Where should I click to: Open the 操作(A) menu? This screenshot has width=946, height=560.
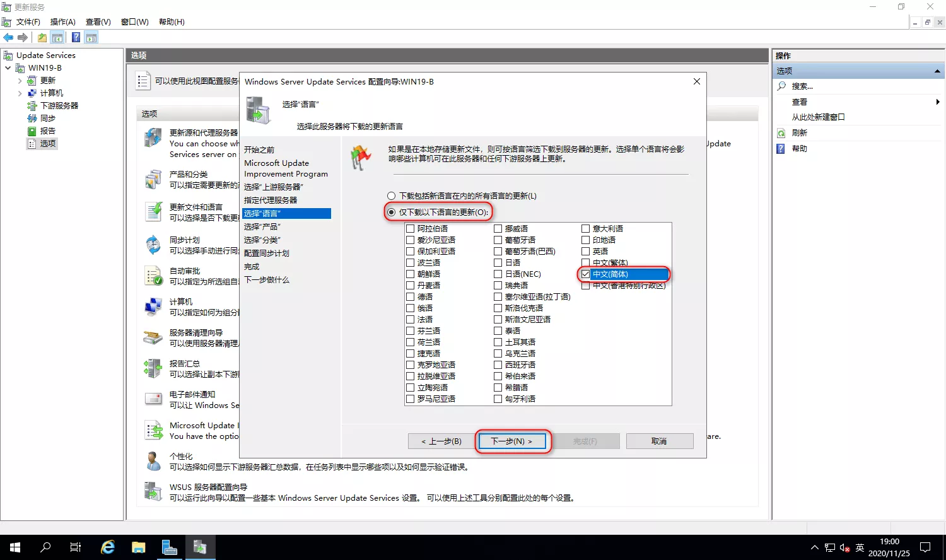[62, 22]
